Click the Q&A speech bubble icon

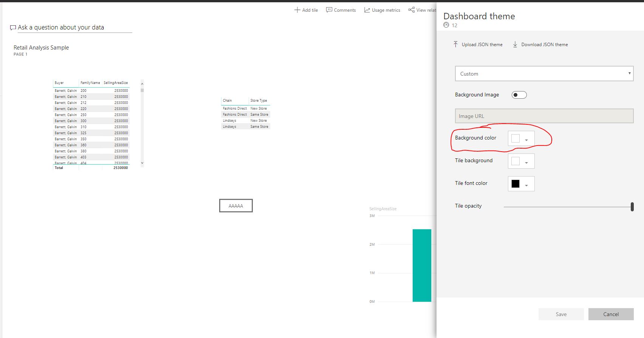tap(13, 28)
